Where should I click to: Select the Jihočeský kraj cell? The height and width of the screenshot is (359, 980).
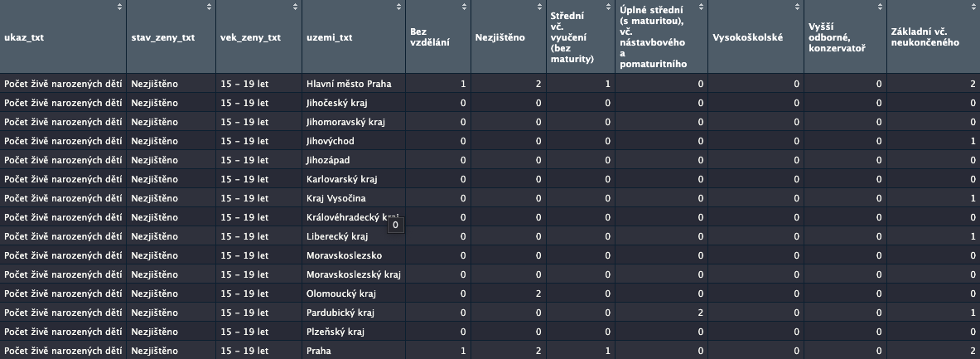(x=336, y=103)
